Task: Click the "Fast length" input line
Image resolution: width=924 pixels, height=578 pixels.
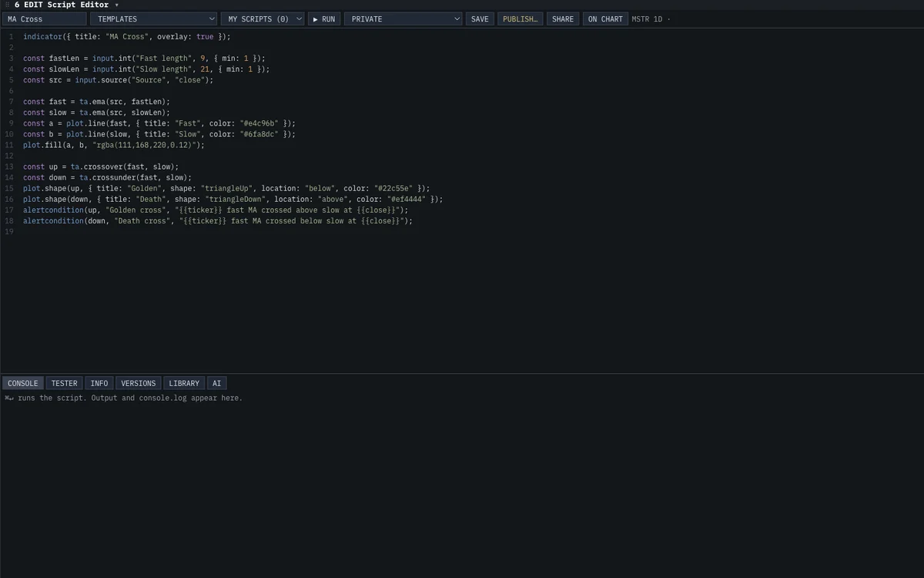Action: pos(144,58)
